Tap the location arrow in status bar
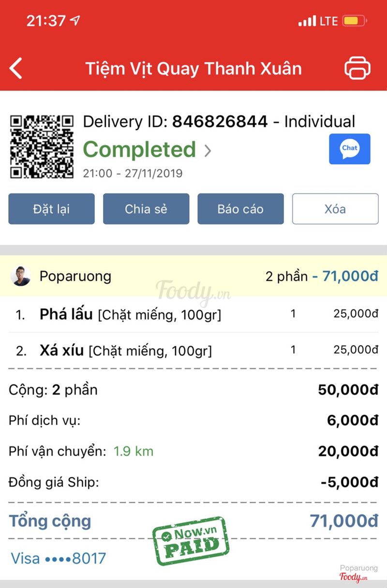The image size is (387, 588). click(x=75, y=21)
